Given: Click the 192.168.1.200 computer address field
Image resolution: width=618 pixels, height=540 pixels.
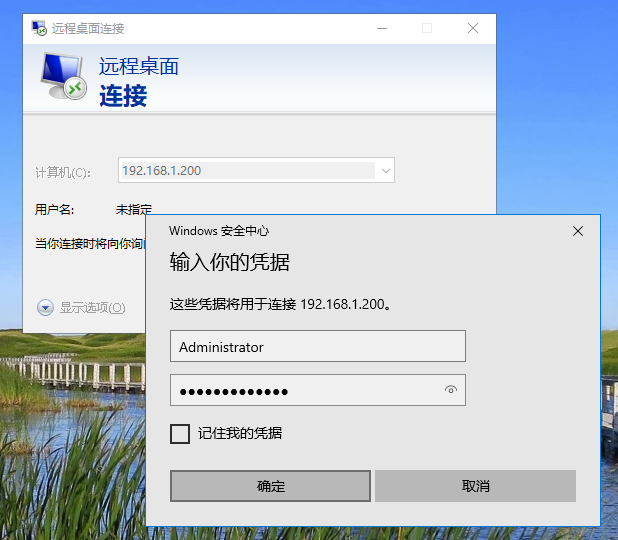Looking at the screenshot, I should click(x=246, y=171).
